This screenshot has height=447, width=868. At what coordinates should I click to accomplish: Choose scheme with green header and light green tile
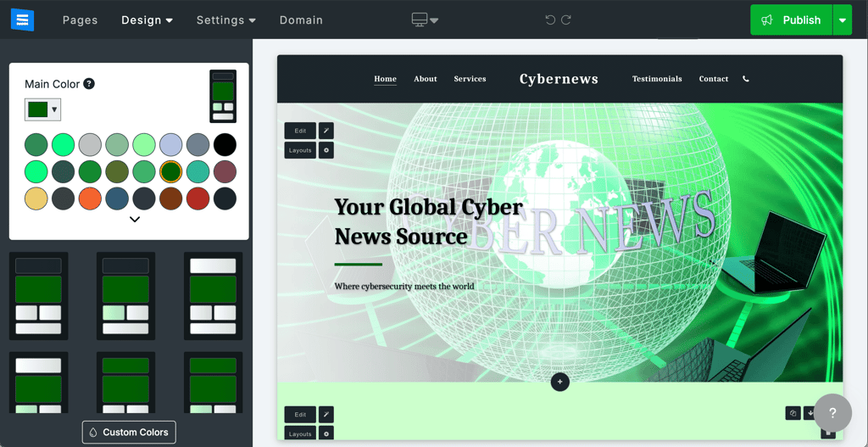point(213,383)
